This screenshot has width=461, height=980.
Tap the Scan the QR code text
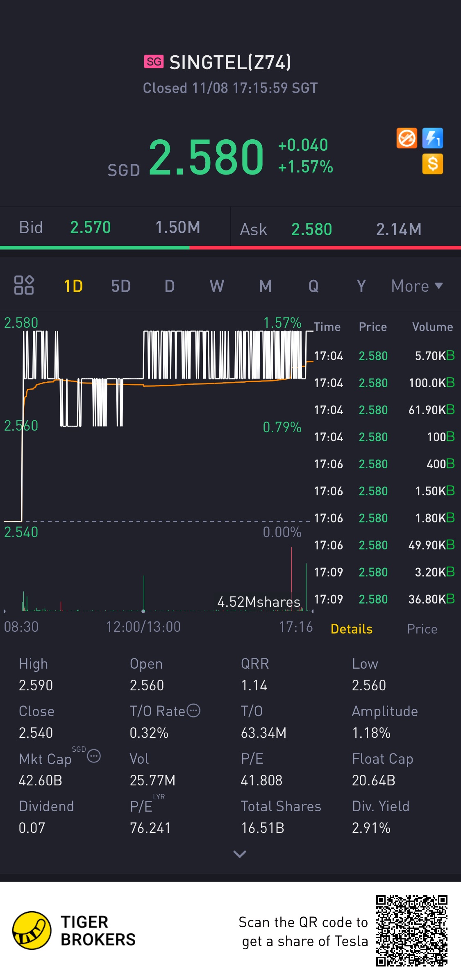[303, 931]
